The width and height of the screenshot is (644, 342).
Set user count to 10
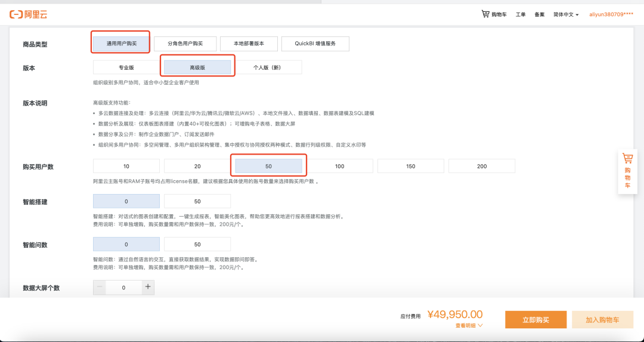pyautogui.click(x=126, y=166)
